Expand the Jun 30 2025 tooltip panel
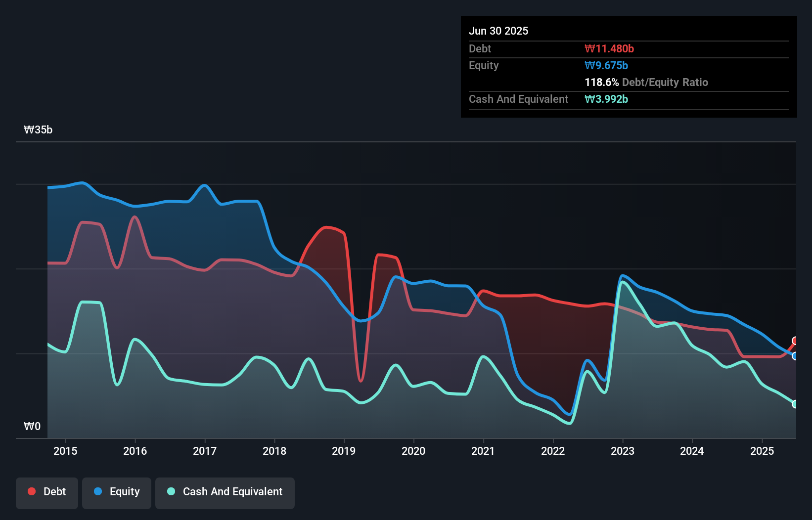This screenshot has height=520, width=812. tap(628, 67)
